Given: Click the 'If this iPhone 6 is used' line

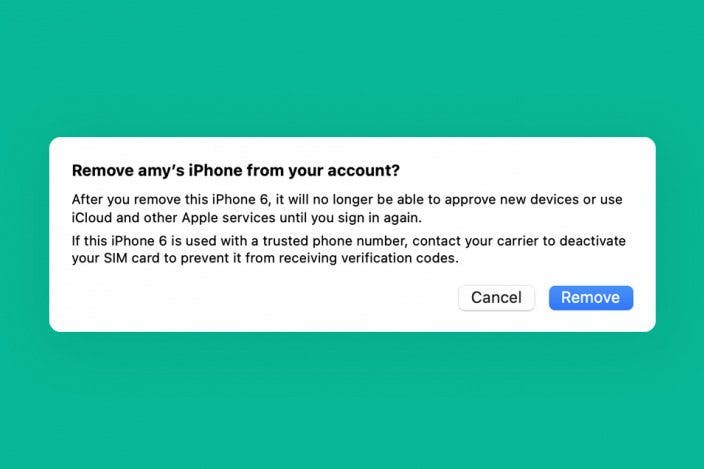Looking at the screenshot, I should pos(349,241).
